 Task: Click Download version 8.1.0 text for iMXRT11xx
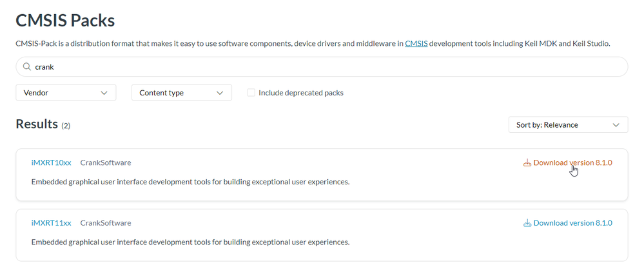tap(572, 223)
